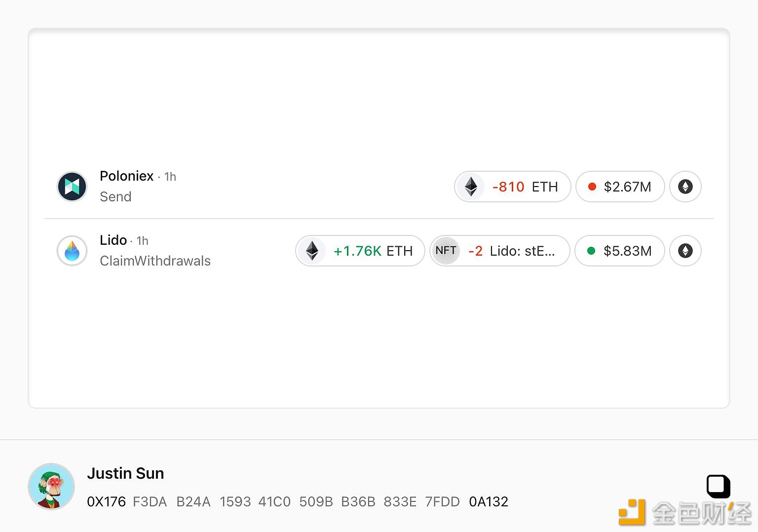Open Justin Sun's avatar image
The image size is (758, 532).
pos(51,487)
